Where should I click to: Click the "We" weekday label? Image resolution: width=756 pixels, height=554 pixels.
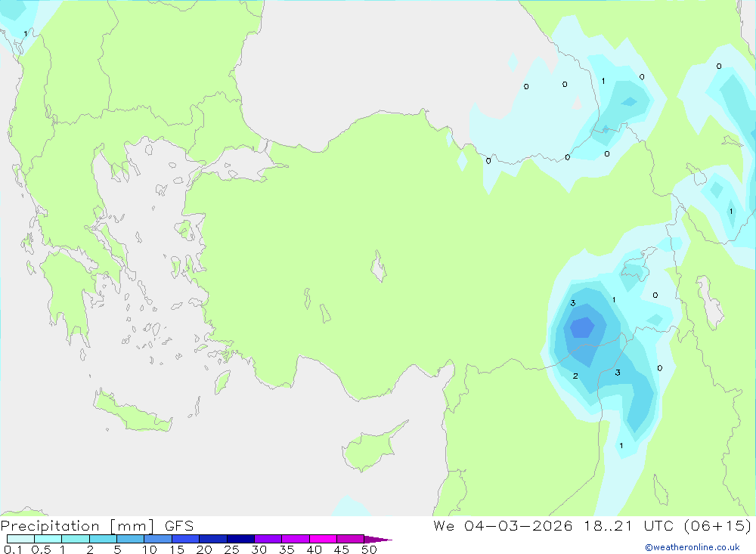[444, 526]
